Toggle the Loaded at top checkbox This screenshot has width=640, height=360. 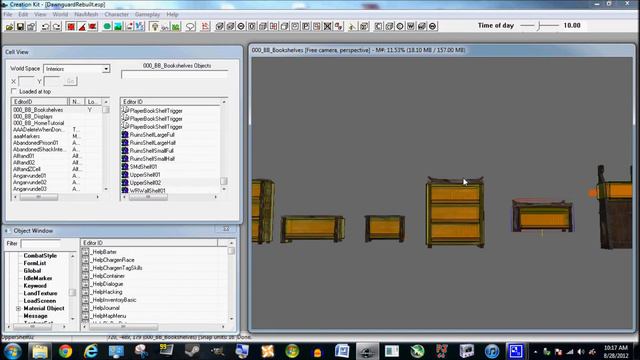14,91
